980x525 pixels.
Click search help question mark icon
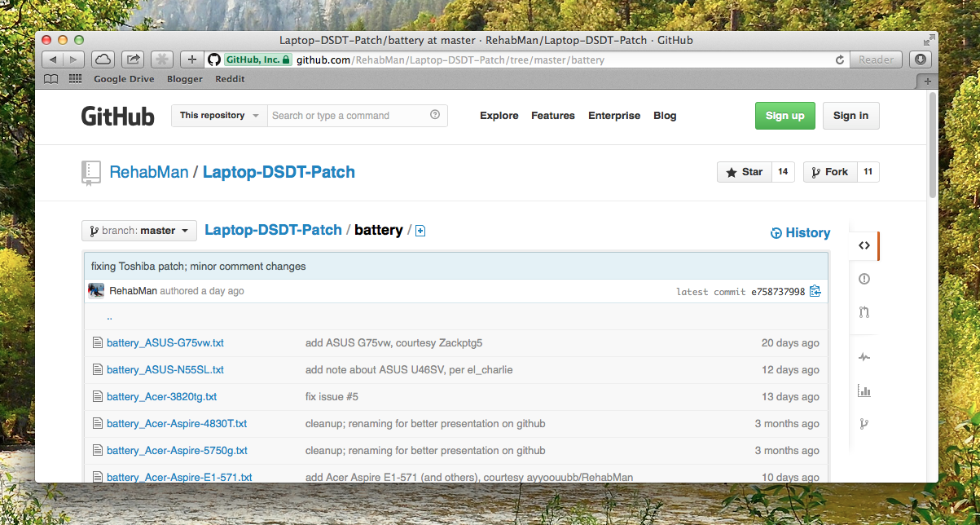point(435,115)
